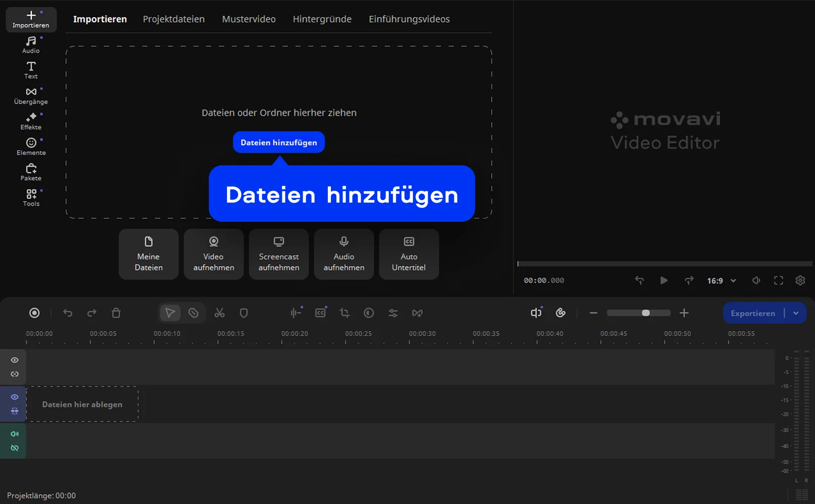Open player settings gear icon

[x=800, y=281]
